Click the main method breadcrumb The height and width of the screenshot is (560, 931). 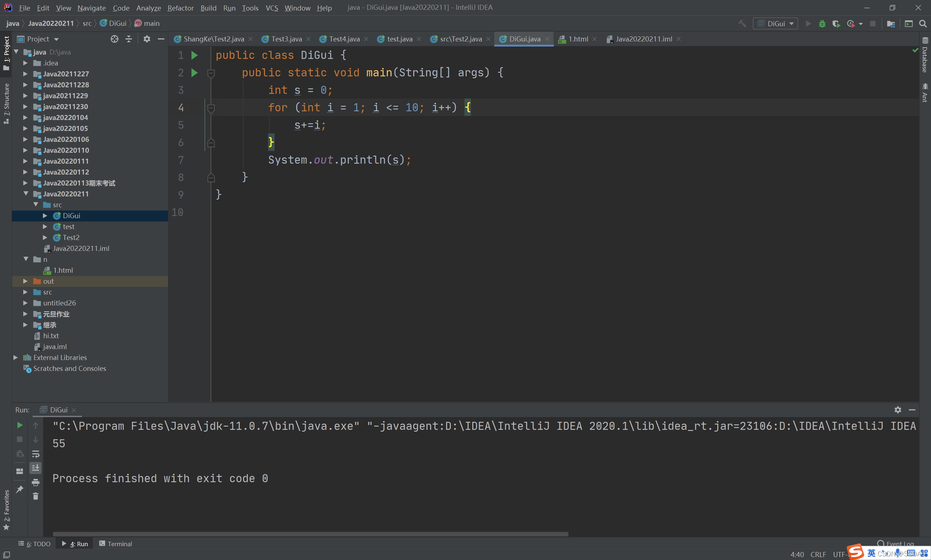point(147,23)
